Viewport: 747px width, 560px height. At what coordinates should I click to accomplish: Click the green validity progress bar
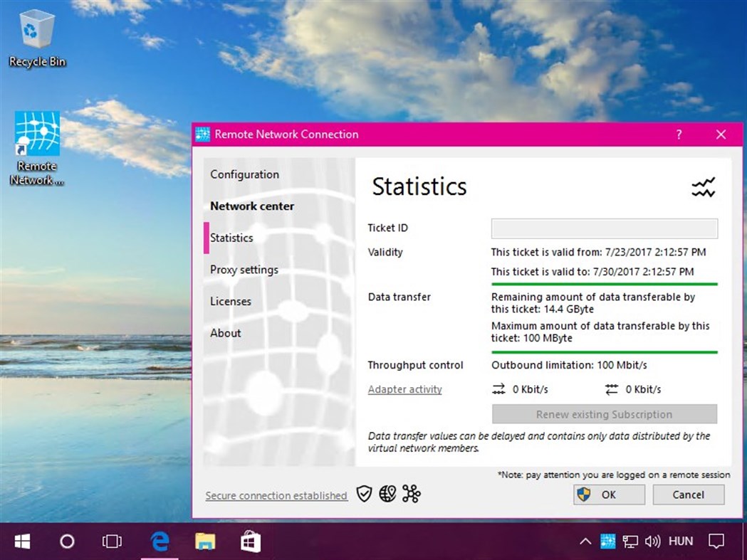click(604, 282)
